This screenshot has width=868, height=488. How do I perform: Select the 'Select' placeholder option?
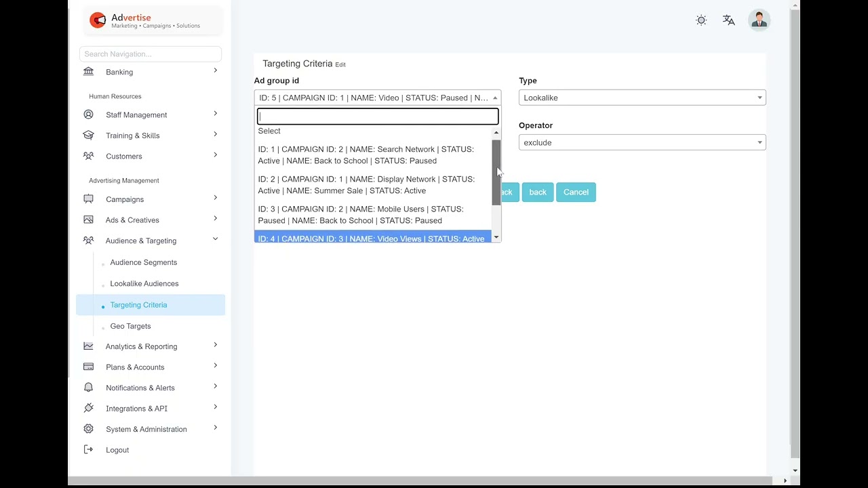(373, 131)
